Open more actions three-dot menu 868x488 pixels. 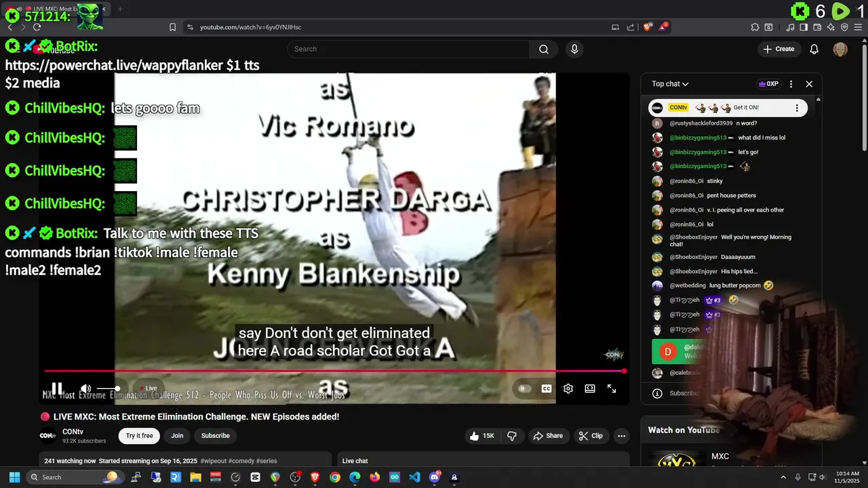pyautogui.click(x=621, y=436)
